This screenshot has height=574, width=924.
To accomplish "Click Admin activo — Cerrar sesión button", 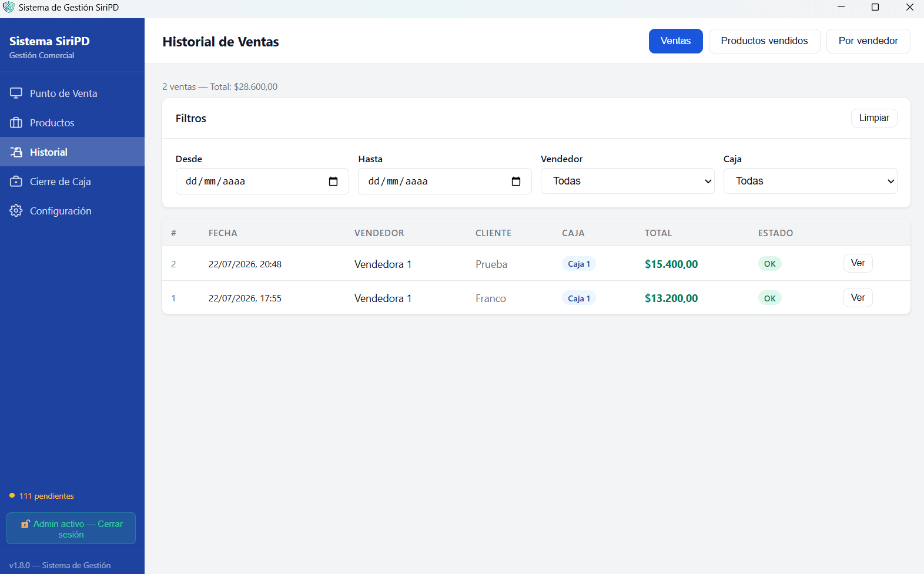I will [71, 528].
